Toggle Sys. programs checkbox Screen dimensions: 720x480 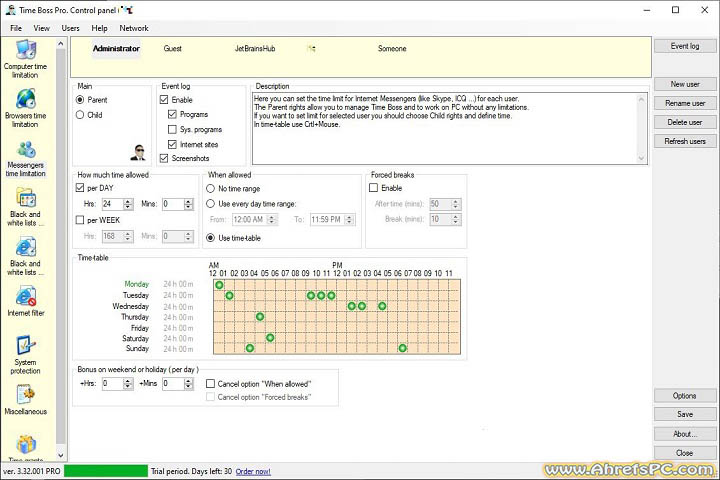(172, 130)
